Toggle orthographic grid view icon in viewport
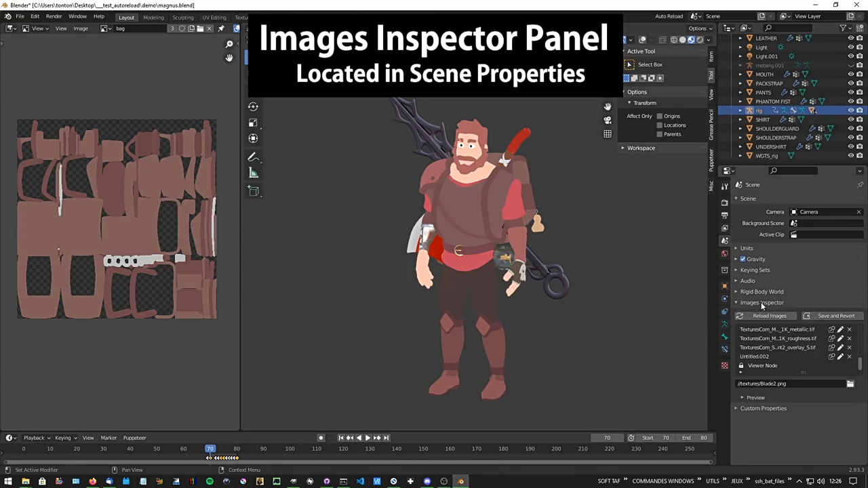868x488 pixels. tap(608, 134)
